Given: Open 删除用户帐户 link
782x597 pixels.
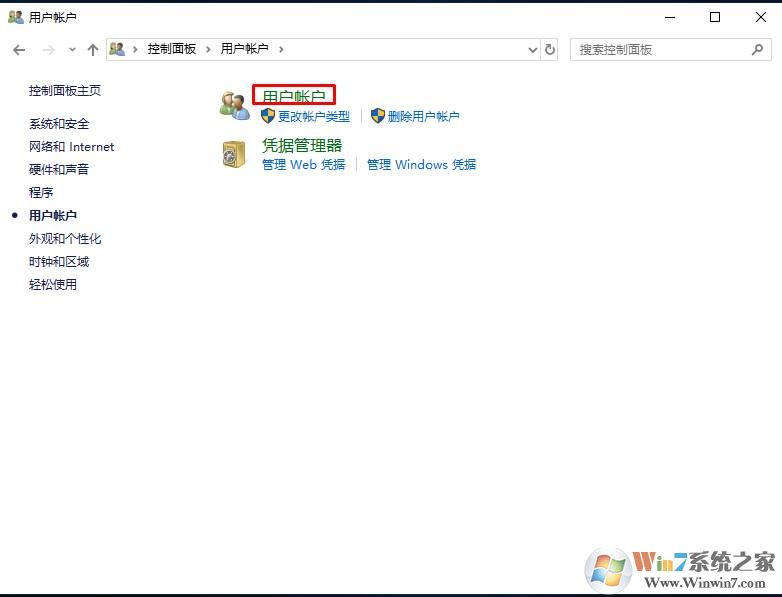Looking at the screenshot, I should [x=423, y=116].
